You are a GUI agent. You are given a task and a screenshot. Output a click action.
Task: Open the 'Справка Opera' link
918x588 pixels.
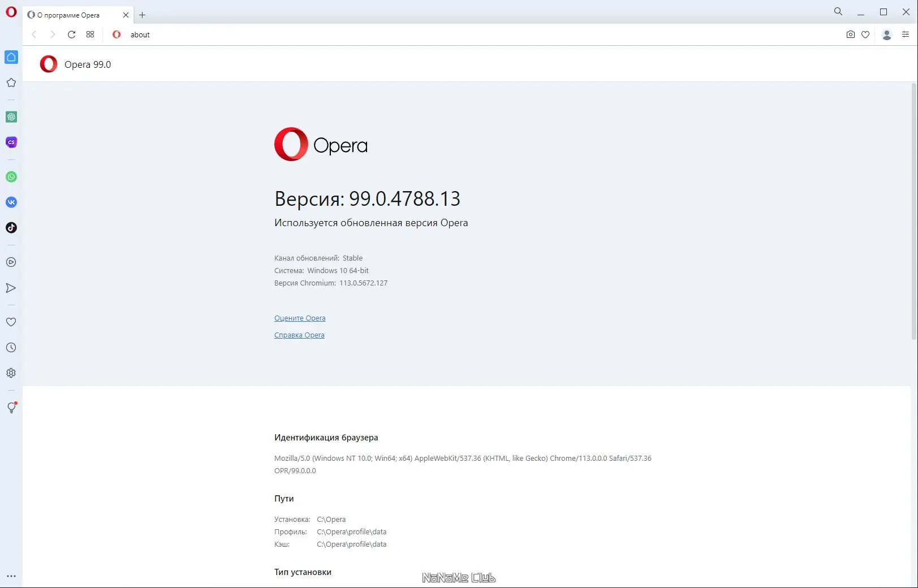tap(299, 335)
